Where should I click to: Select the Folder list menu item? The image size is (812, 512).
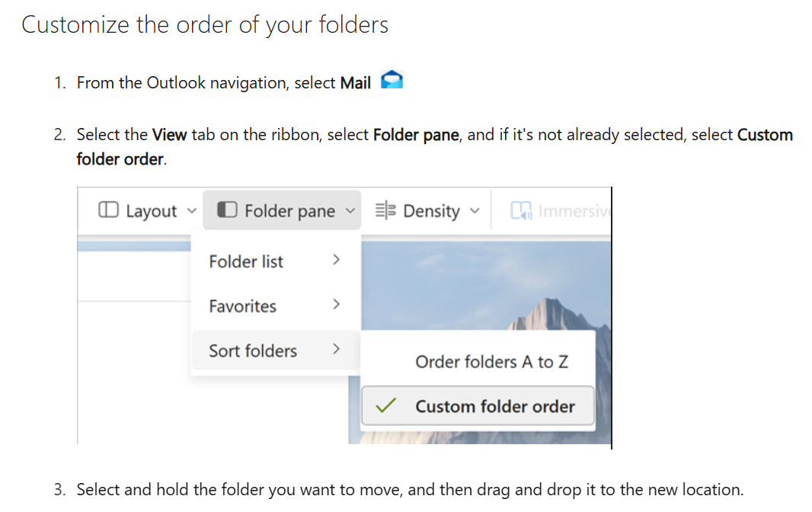(x=276, y=261)
